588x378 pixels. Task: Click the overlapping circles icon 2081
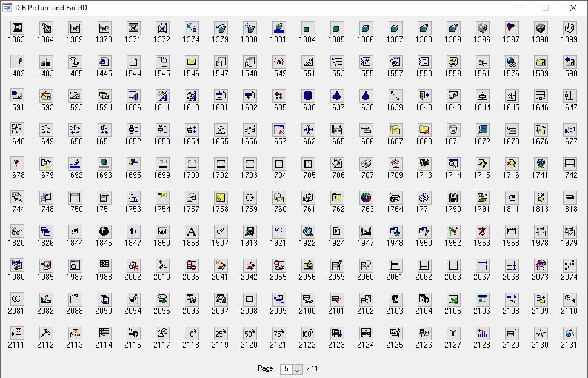(x=16, y=299)
